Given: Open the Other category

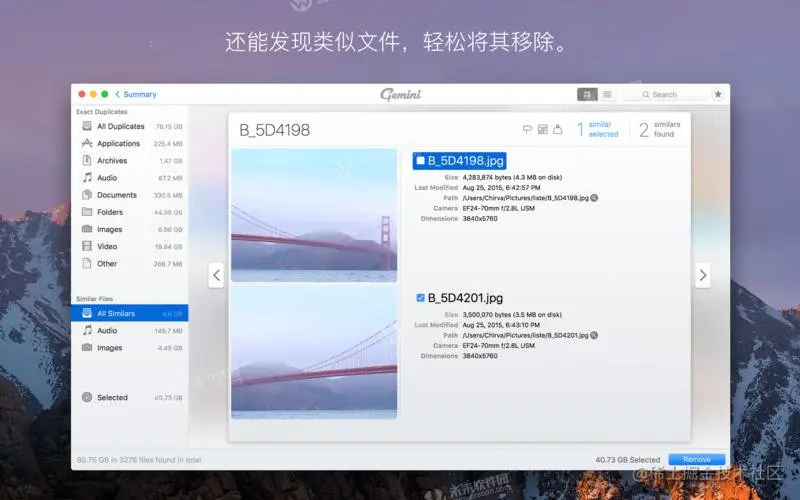Looking at the screenshot, I should [x=132, y=264].
